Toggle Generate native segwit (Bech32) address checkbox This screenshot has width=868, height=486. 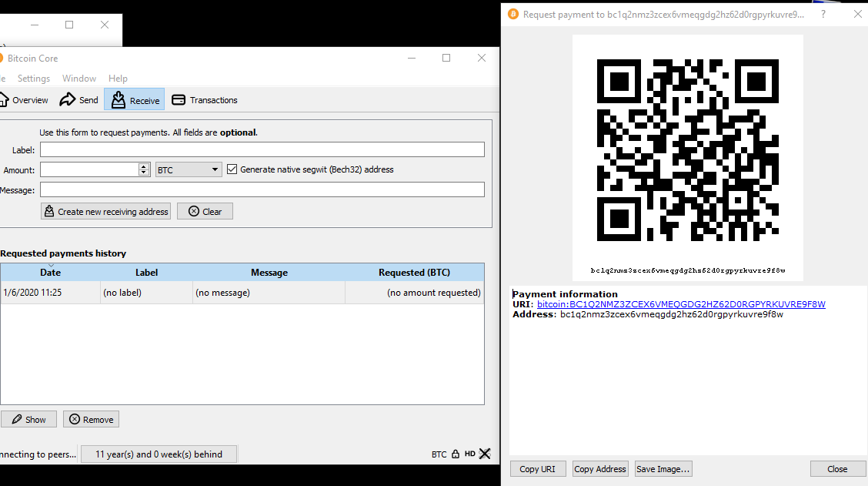[x=232, y=169]
